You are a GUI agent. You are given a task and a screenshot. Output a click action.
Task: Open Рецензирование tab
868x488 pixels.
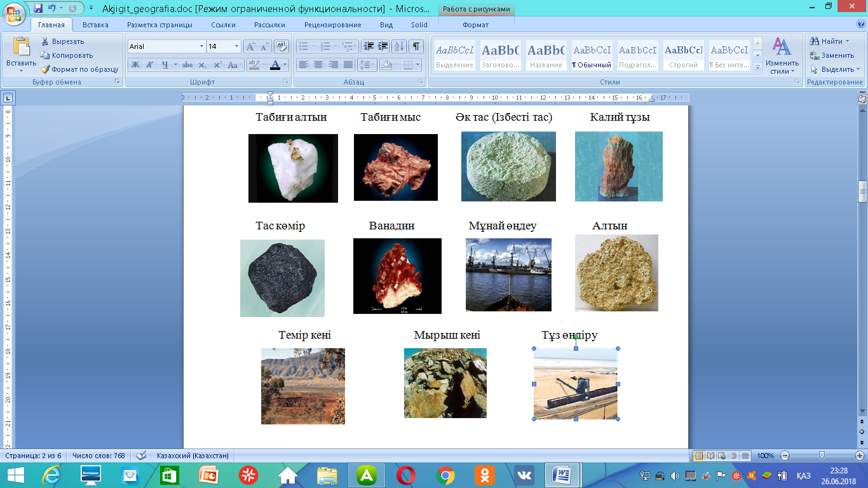pos(333,25)
